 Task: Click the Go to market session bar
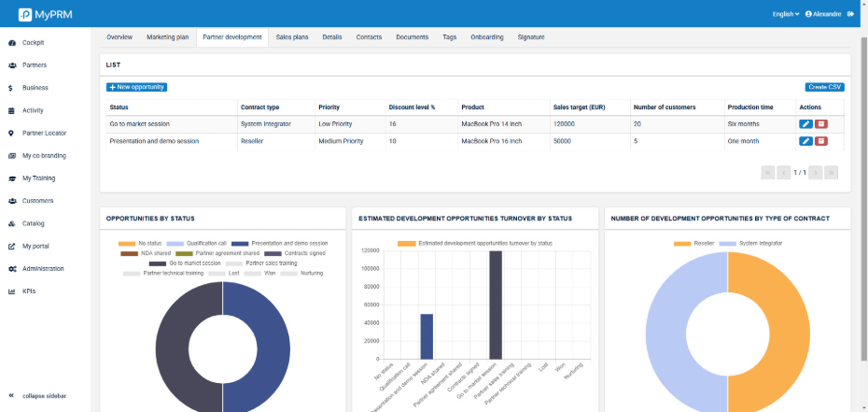(x=495, y=304)
